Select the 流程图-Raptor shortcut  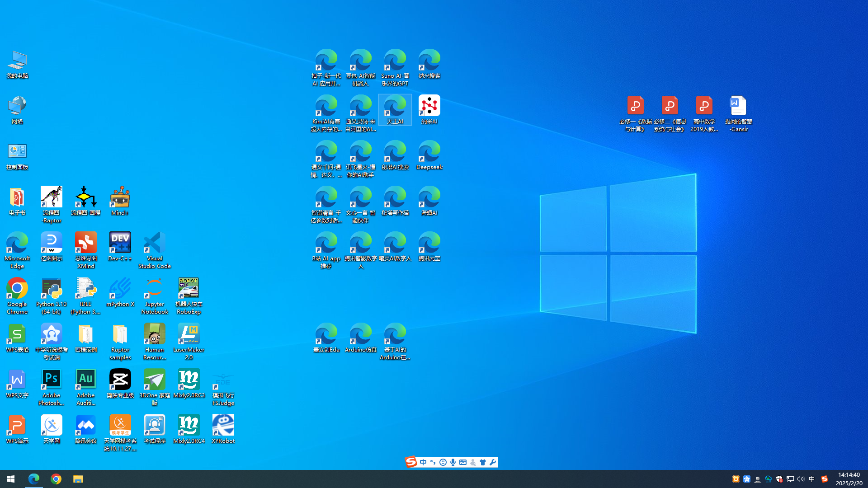coord(52,205)
